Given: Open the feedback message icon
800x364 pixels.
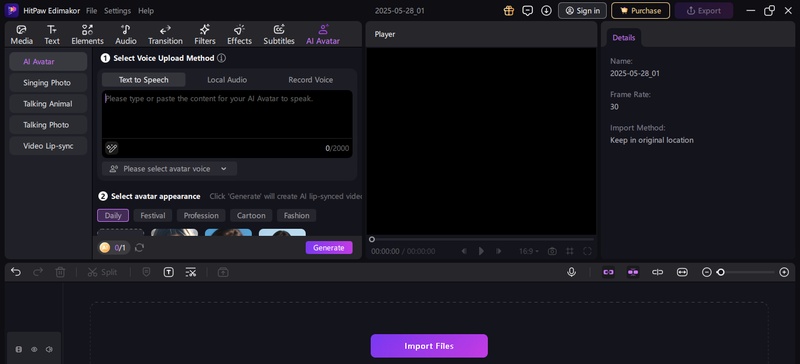Looking at the screenshot, I should [x=528, y=10].
